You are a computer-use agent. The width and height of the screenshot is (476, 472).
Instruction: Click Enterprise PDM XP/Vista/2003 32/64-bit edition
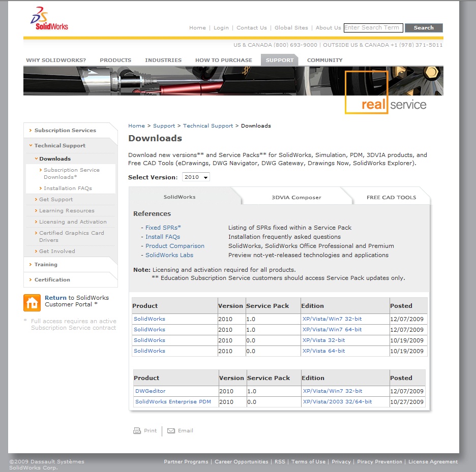click(337, 401)
